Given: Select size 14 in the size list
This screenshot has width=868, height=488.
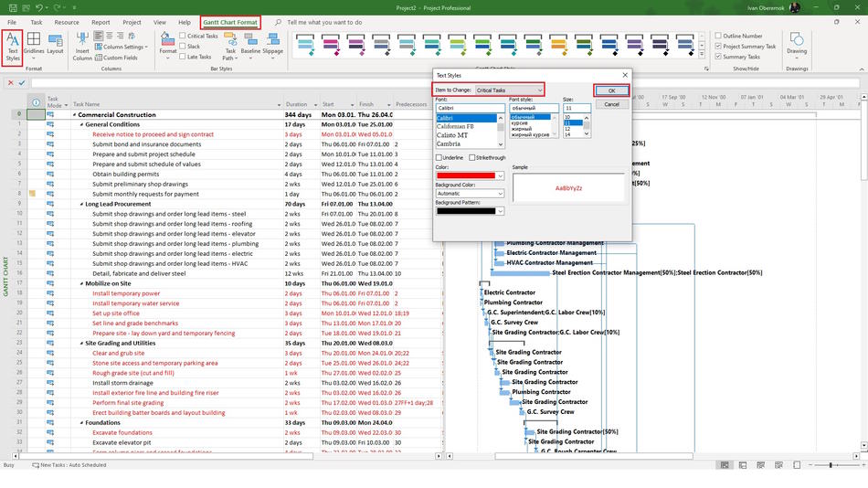Looking at the screenshot, I should (567, 134).
